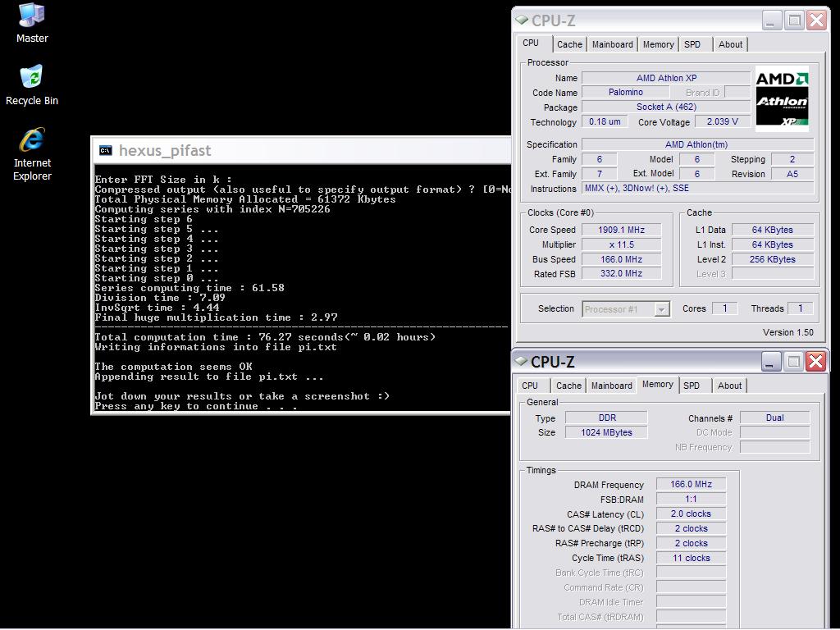
Task: Switch to Cache tab in top CPU-Z
Action: pos(569,44)
